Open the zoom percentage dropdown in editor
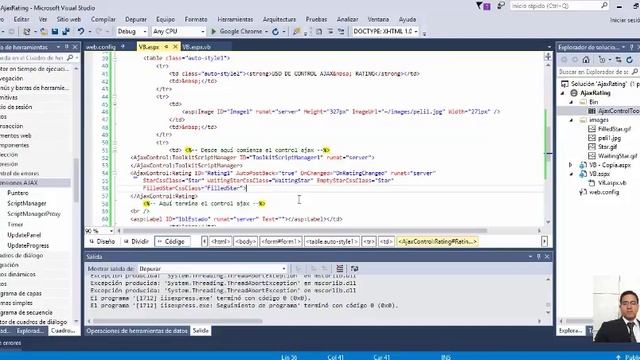Screen dimensions: 640x360 click(111, 231)
